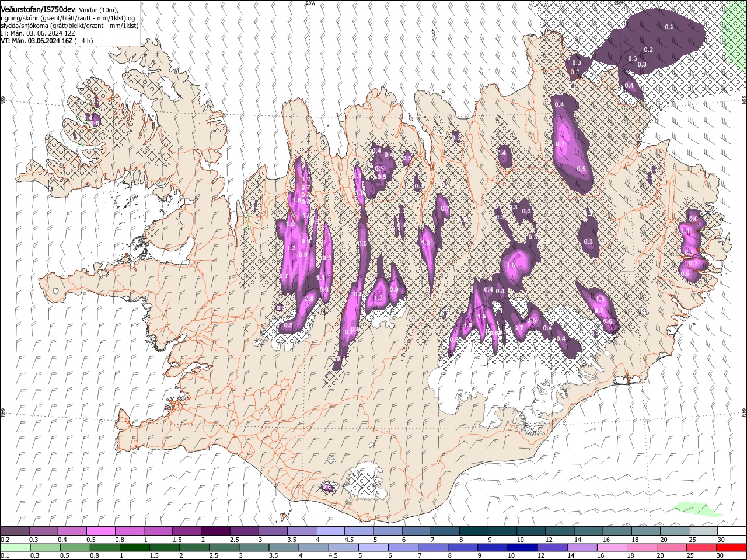Image resolution: width=747 pixels, height=560 pixels.
Task: Click the 'slydda/snjókoma (grátt/bleikt/grænt' description line
Action: coord(69,26)
